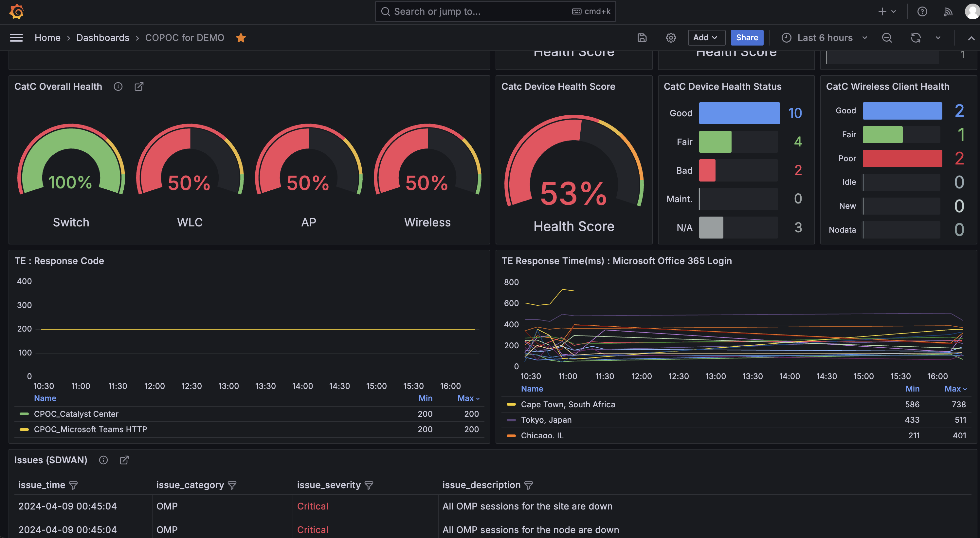
Task: Expand the Add dropdown button
Action: pyautogui.click(x=706, y=38)
